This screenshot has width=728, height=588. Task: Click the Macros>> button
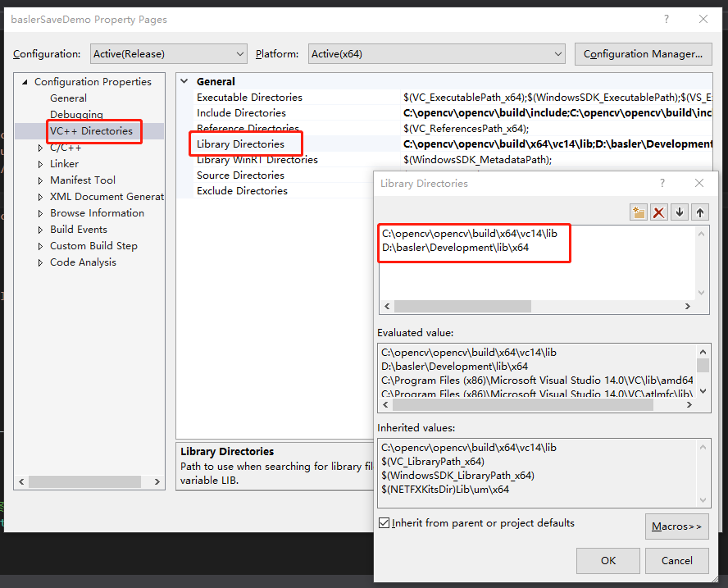676,526
